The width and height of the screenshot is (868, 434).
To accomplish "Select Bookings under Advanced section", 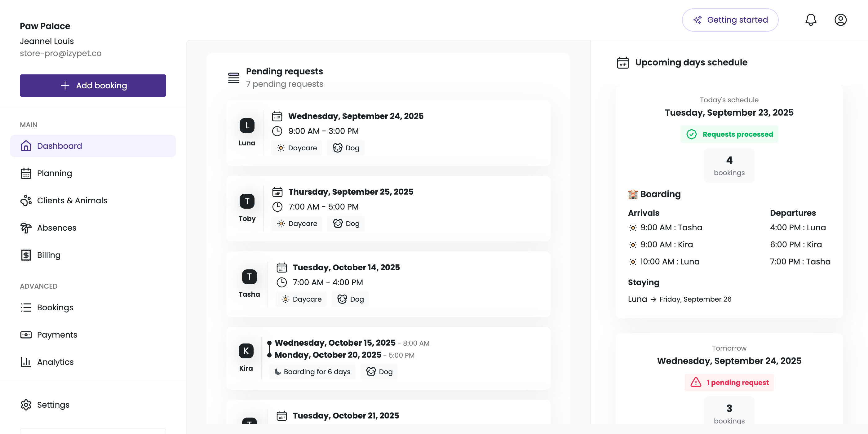I will [x=55, y=307].
